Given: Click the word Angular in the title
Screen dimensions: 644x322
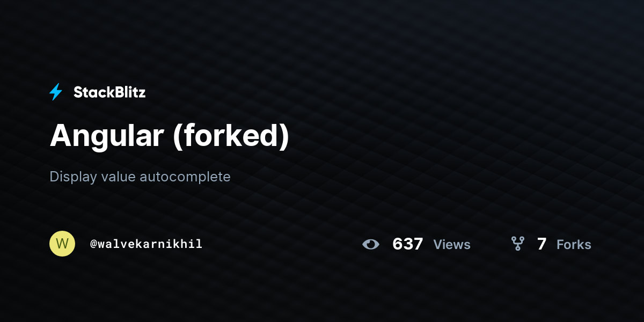Looking at the screenshot, I should [107, 136].
